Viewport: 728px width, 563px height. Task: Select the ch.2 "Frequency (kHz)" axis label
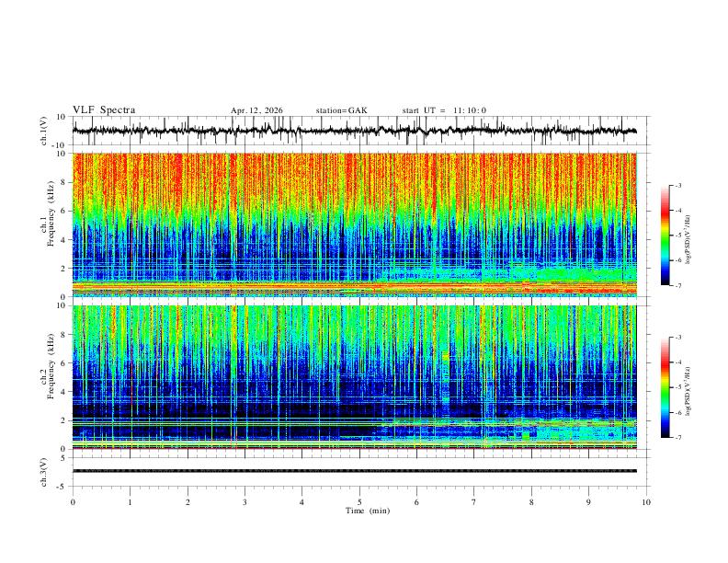pos(51,366)
